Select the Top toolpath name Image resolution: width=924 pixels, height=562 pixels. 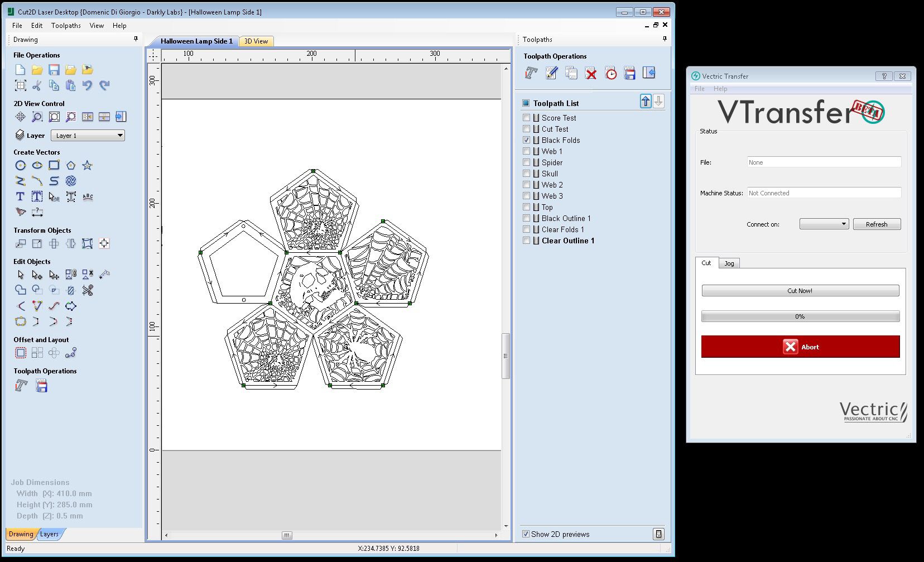[547, 207]
